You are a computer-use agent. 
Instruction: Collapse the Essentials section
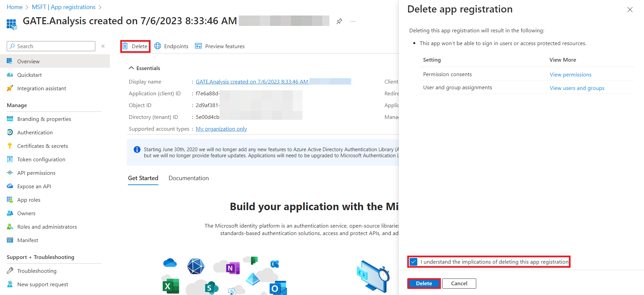(x=131, y=68)
